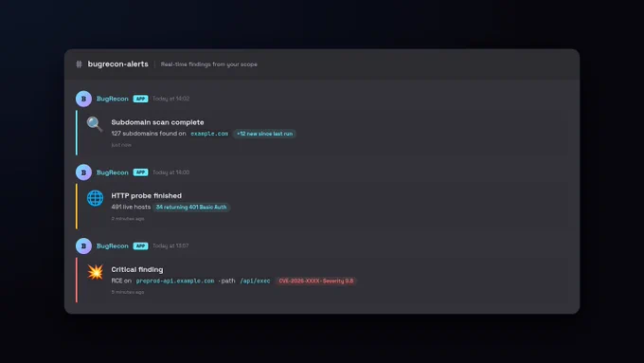
Task: Select the 'Subdomain scan complete' title
Action: (x=157, y=122)
